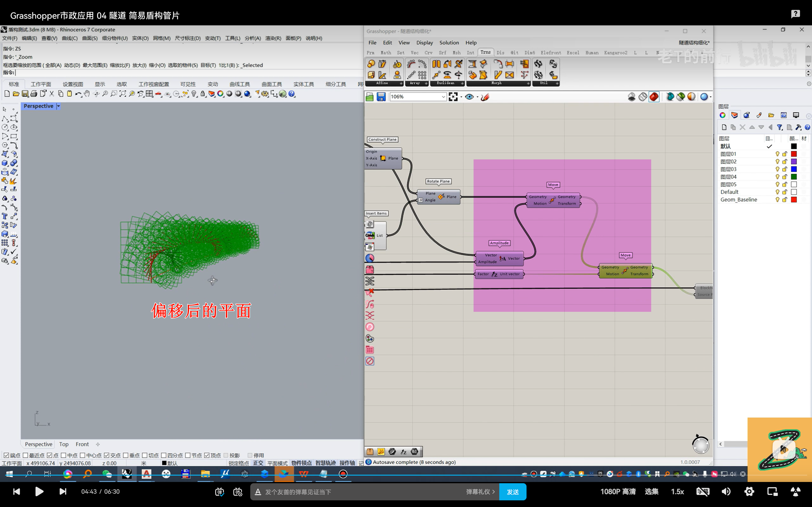Screen dimensions: 812x507
Task: Click Zoom Extents icon on the canvas toolbar
Action: tap(453, 97)
